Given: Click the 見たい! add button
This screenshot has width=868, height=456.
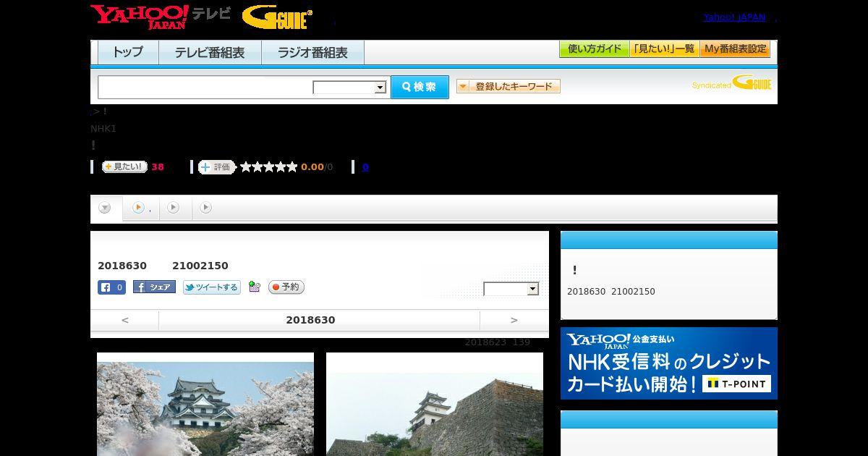Looking at the screenshot, I should coord(124,166).
